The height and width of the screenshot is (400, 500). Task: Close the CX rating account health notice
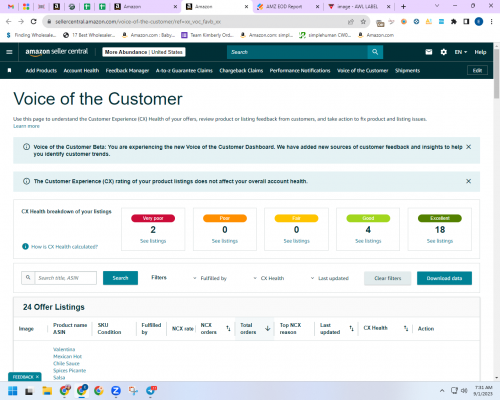468,181
